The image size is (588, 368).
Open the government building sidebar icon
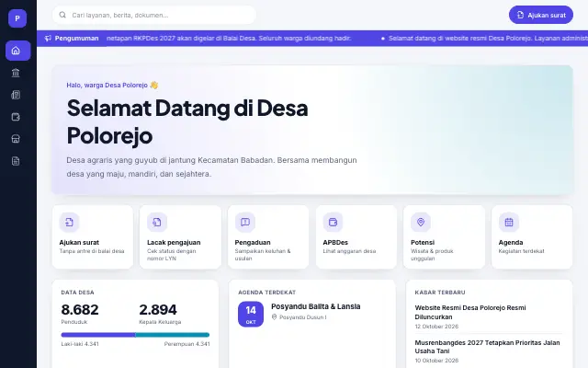point(16,73)
